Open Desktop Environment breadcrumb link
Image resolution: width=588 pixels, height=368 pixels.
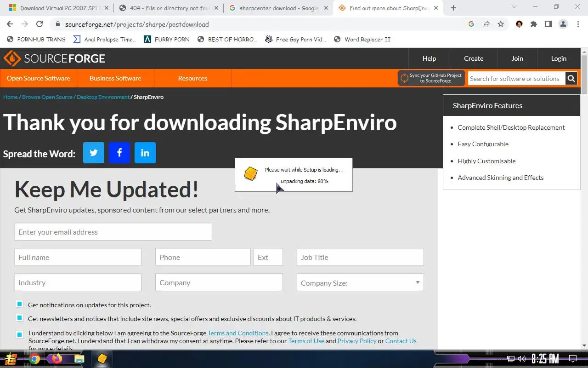(103, 97)
